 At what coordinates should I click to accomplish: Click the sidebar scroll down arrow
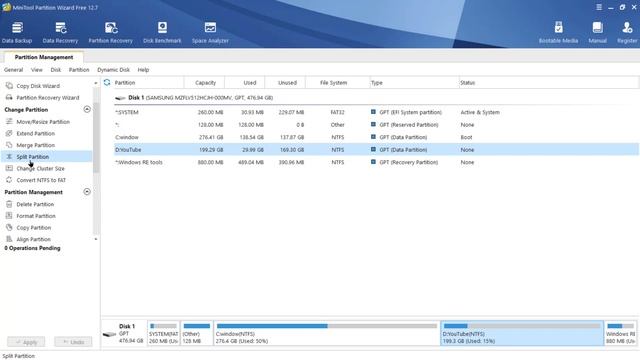pyautogui.click(x=96, y=239)
